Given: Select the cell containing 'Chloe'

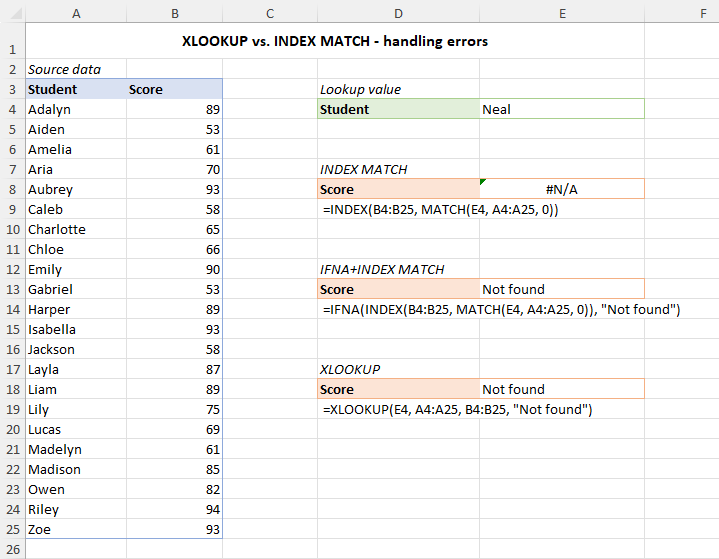Looking at the screenshot, I should click(x=76, y=249).
